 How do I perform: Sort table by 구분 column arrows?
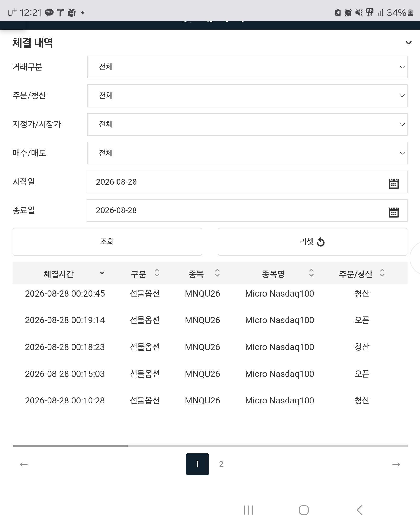tap(157, 273)
